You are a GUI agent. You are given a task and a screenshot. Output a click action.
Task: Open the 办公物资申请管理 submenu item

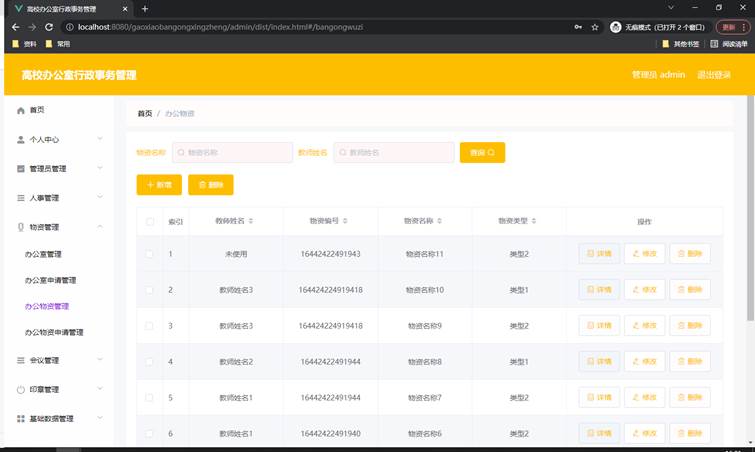(x=54, y=332)
